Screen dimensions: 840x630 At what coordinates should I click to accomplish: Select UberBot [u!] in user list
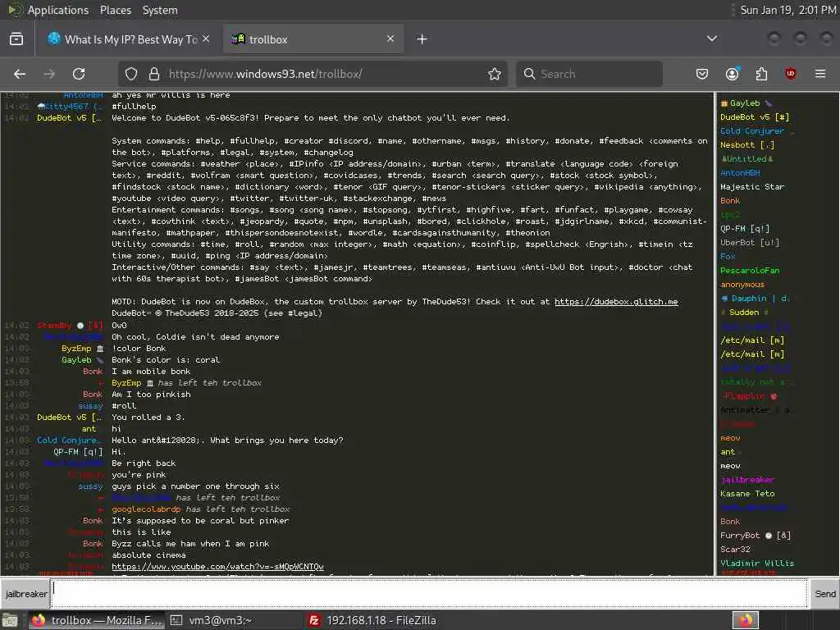750,242
